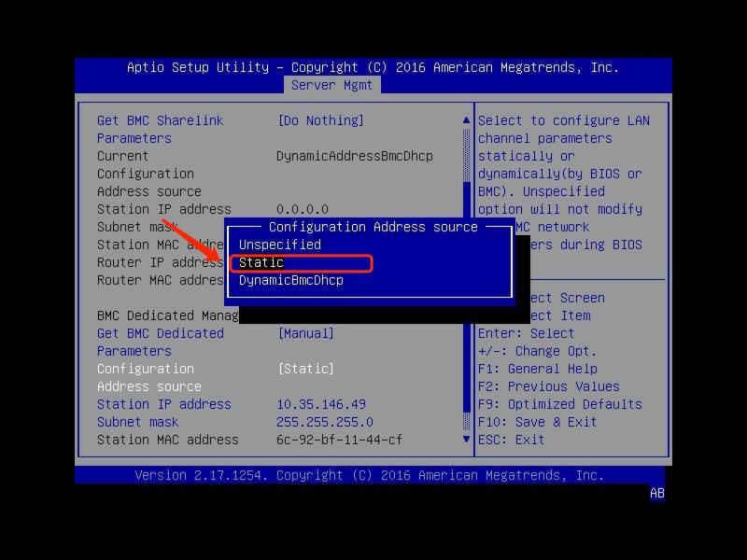Click the F9: Optimized Defaults help entry
Screen dimensions: 747x560
[x=559, y=404]
